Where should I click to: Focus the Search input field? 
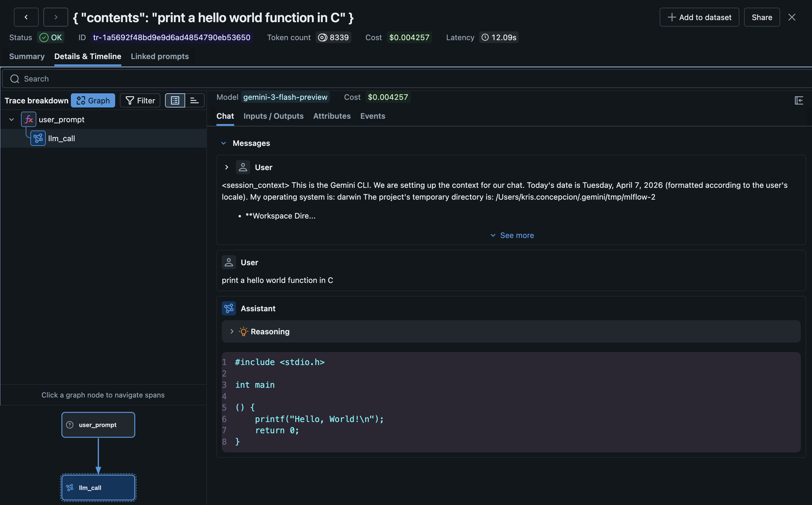point(407,79)
